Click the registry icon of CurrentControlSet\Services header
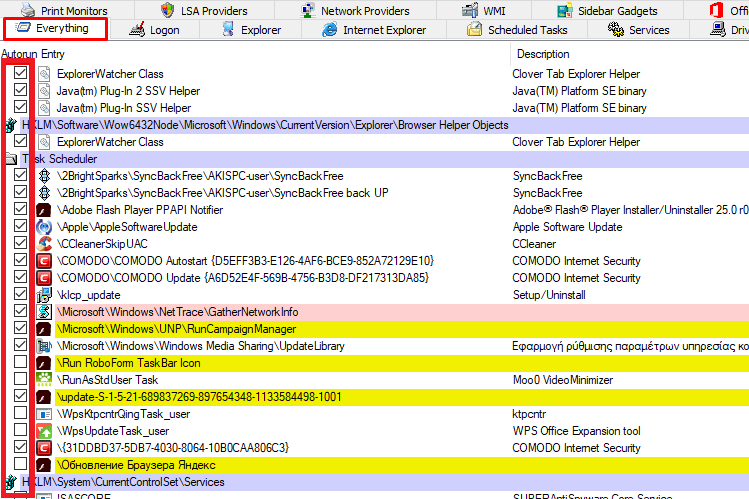 click(11, 482)
